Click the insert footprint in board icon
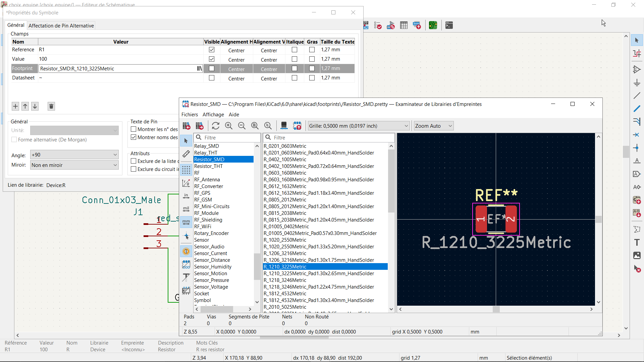This screenshot has width=644, height=362. point(297,126)
